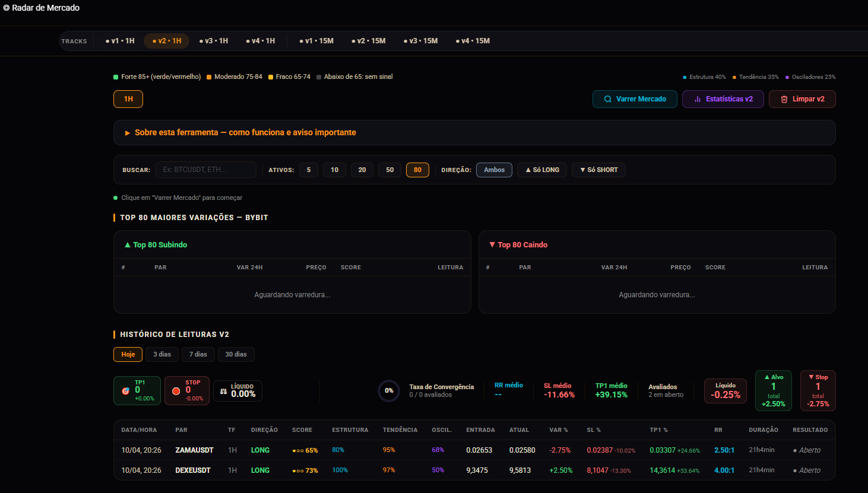The height and width of the screenshot is (493, 868).
Task: Click the Radar de Mercado logo icon
Action: [7, 8]
